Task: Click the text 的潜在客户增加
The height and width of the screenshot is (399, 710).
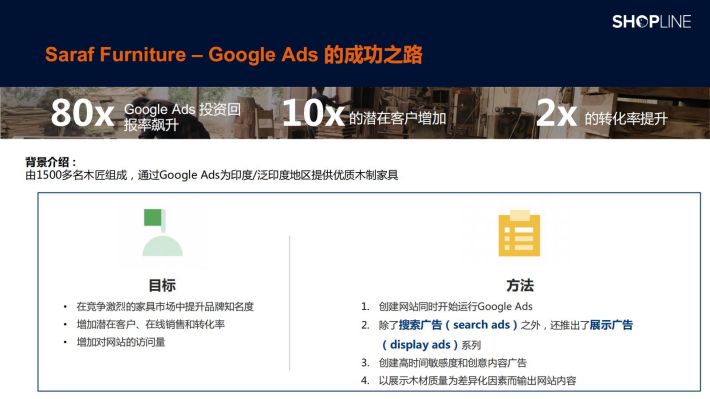Action: coord(398,118)
